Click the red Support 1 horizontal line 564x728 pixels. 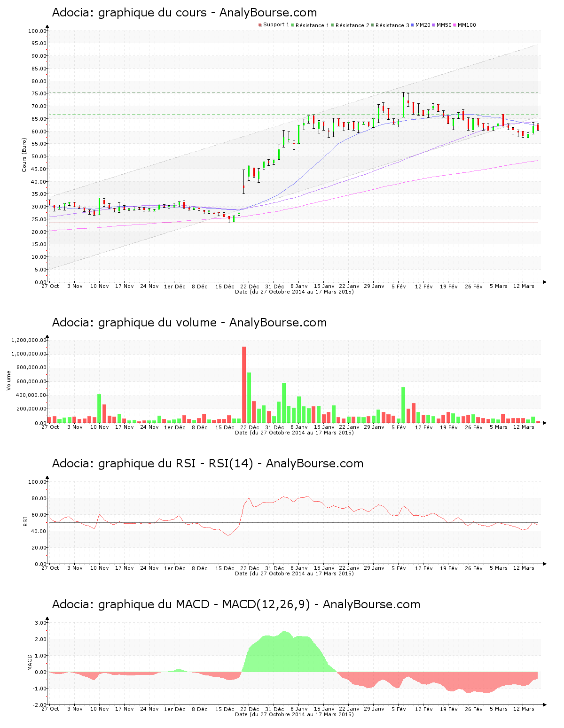point(294,223)
